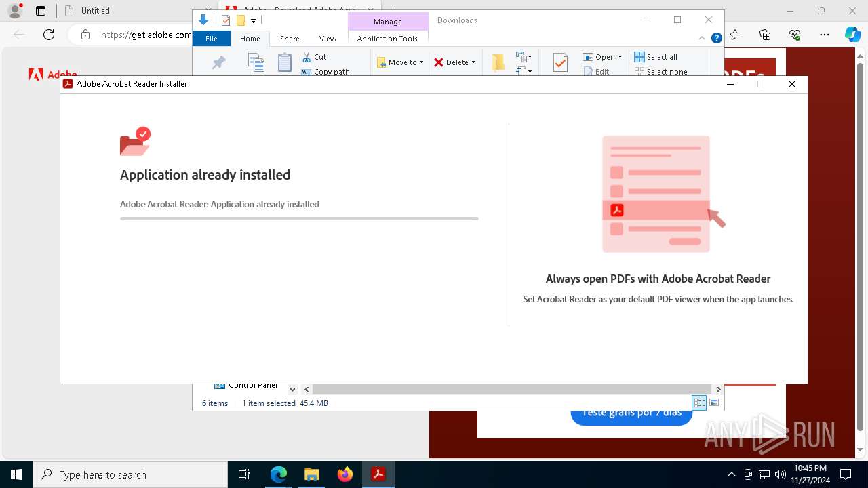The width and height of the screenshot is (868, 488).
Task: Collapse the Explorer ribbon with the chevron
Action: coord(702,39)
